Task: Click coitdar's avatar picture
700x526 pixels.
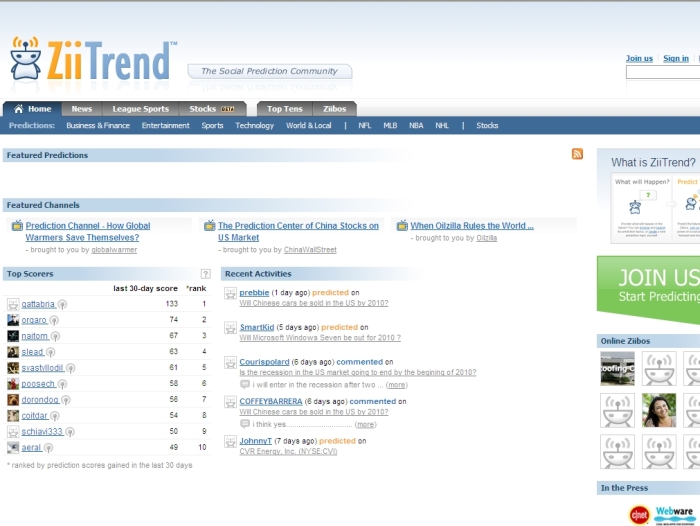Action: (13, 416)
